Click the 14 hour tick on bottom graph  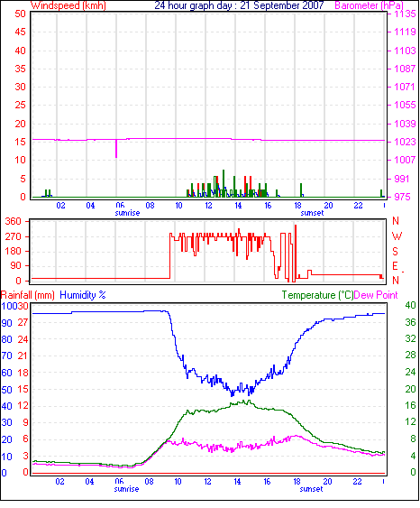pyautogui.click(x=238, y=482)
